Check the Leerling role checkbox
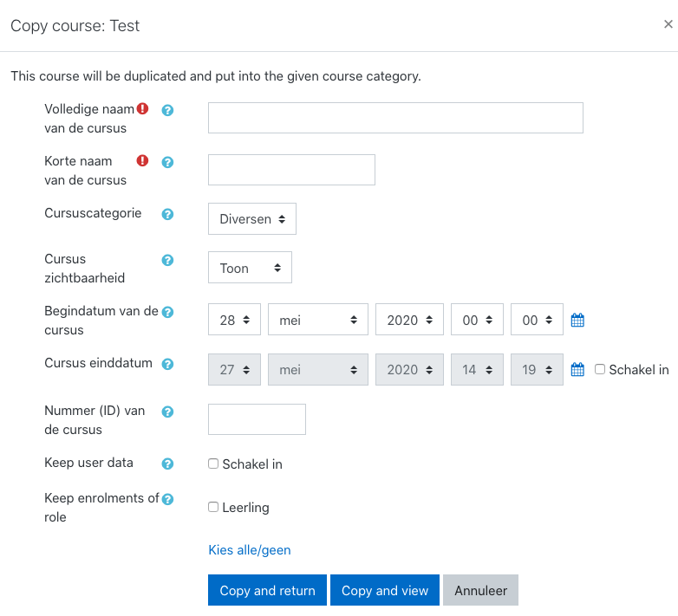678x616 pixels. tap(213, 507)
